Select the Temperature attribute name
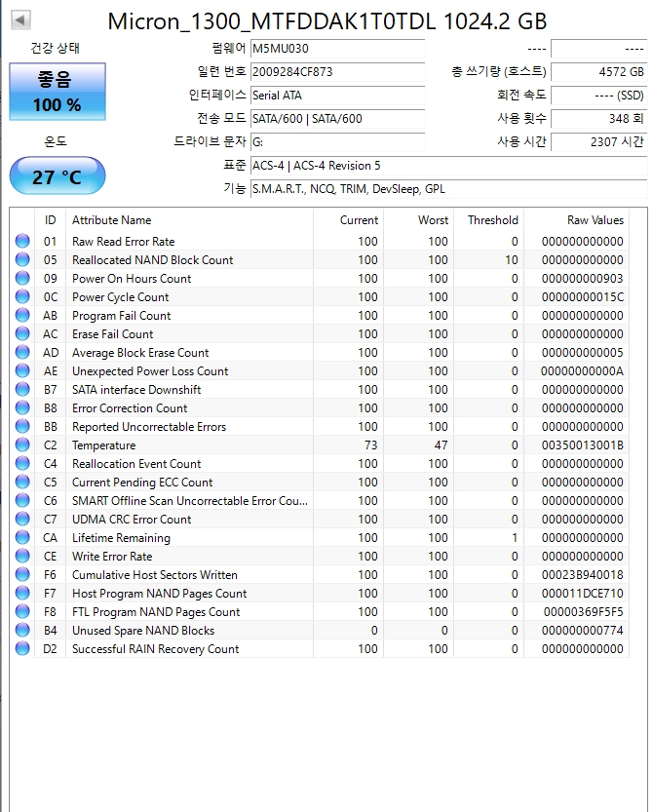This screenshot has width=653, height=812. pos(103,445)
